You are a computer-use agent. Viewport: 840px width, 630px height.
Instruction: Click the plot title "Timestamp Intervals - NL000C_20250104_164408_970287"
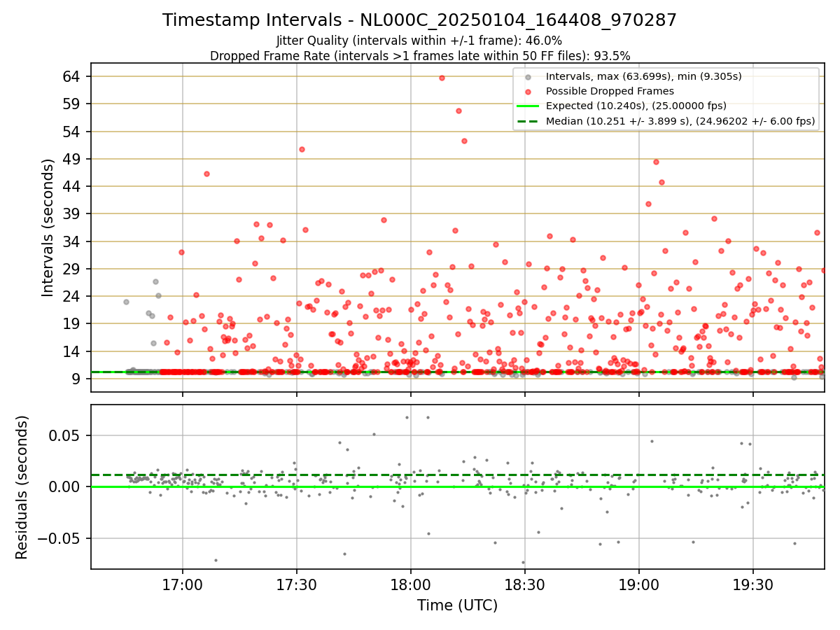coord(419,20)
